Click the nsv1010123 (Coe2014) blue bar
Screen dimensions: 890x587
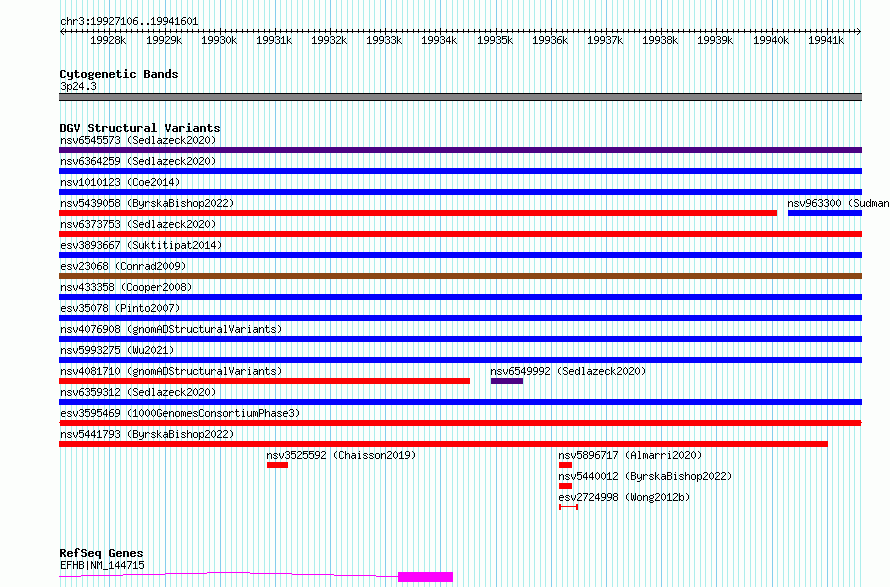(x=460, y=192)
